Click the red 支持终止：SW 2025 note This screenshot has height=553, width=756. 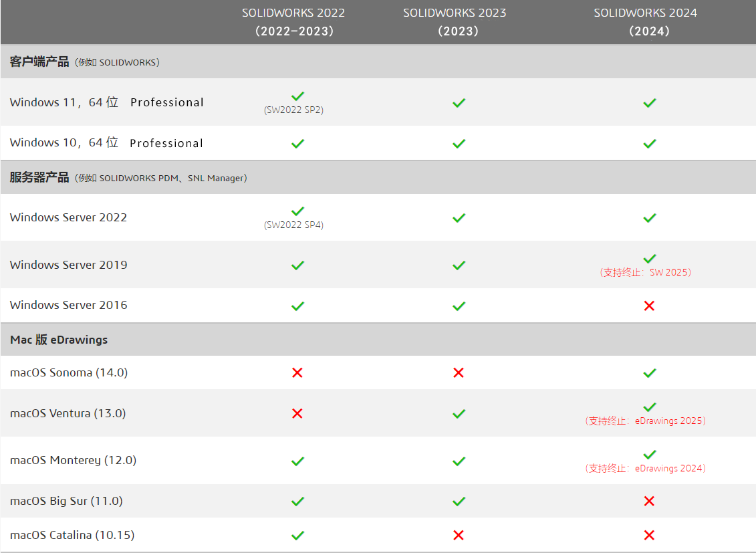pos(646,273)
